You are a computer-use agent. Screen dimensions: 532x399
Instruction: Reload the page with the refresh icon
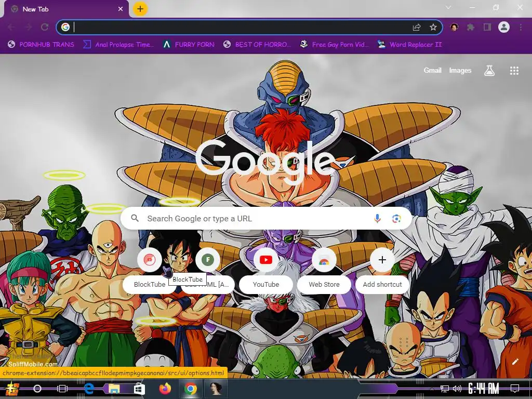coord(45,27)
